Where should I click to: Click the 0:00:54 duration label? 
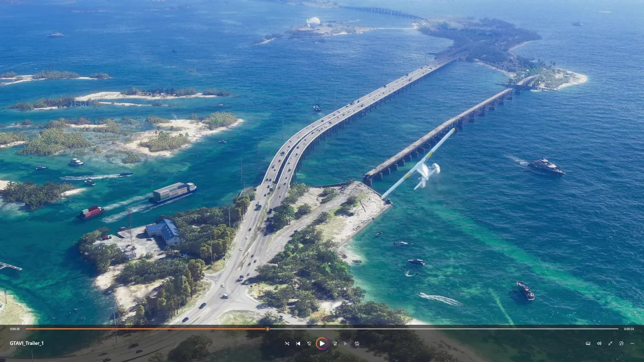[x=629, y=329]
